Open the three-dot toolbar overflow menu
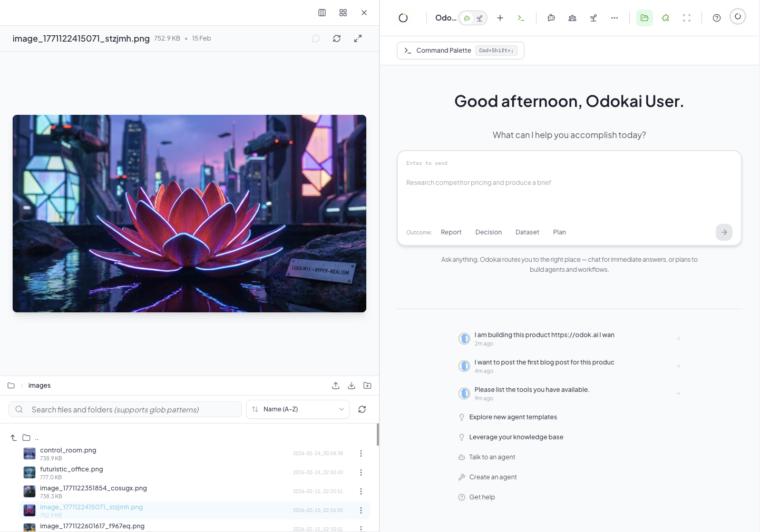The height and width of the screenshot is (532, 760). (615, 18)
